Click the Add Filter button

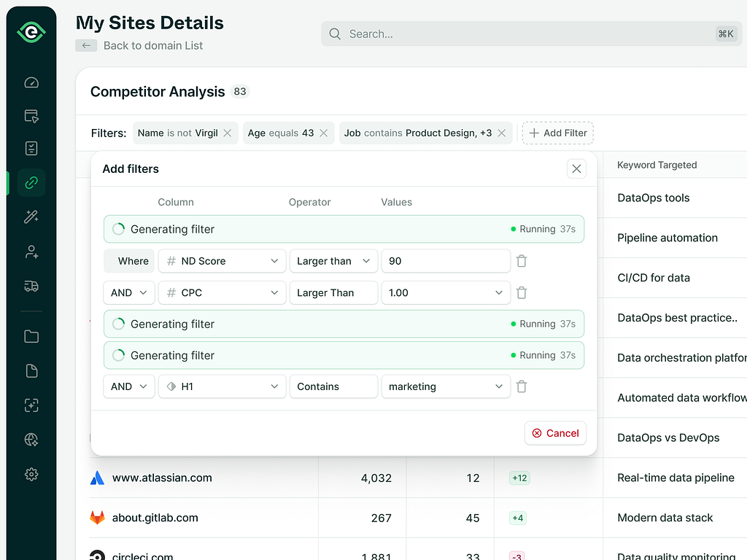(x=558, y=133)
